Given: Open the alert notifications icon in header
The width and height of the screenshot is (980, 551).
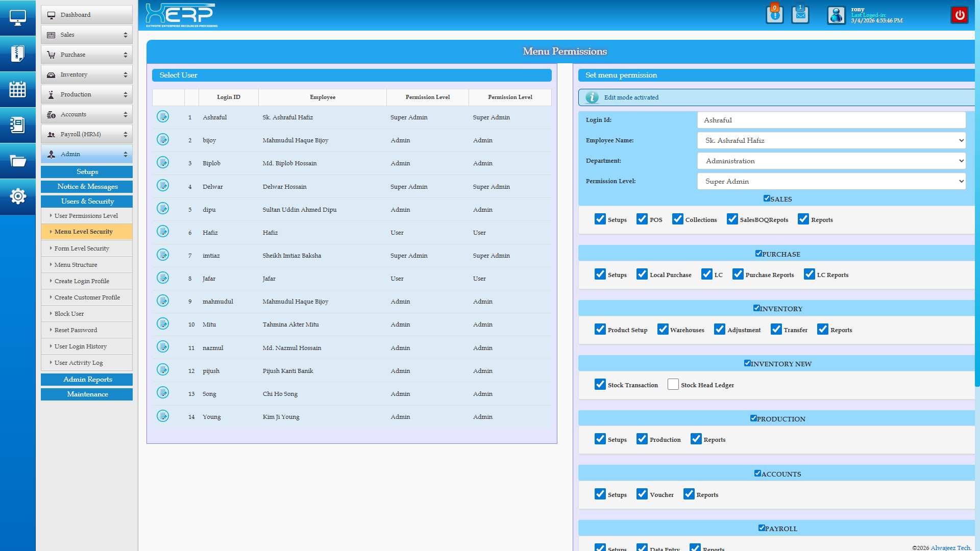Looking at the screenshot, I should 774,15.
